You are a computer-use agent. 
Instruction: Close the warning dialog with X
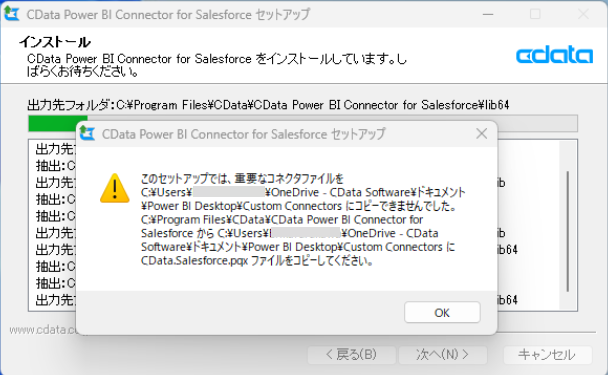tap(482, 134)
